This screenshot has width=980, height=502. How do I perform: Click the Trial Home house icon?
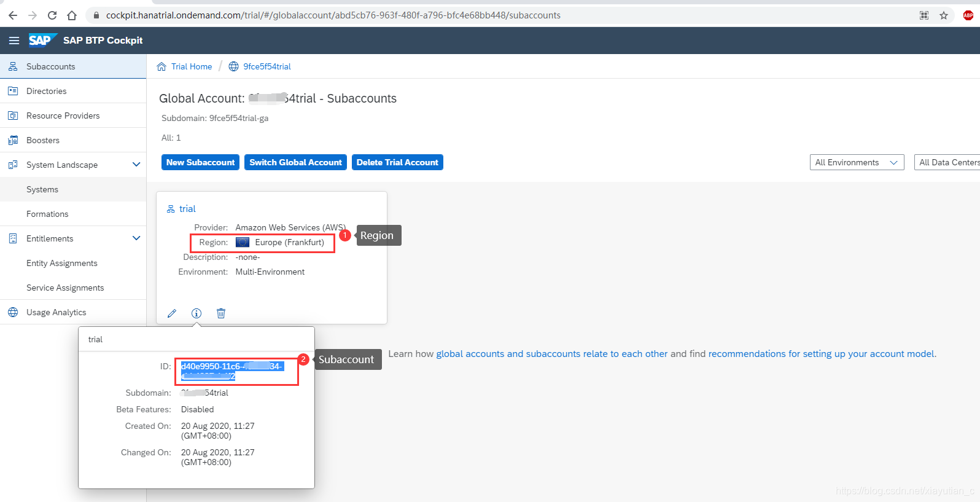(161, 66)
